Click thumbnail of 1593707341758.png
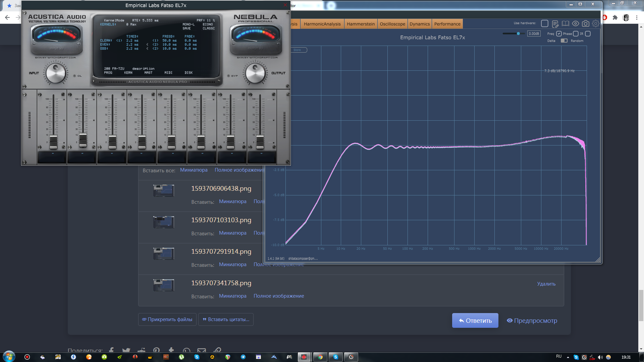The width and height of the screenshot is (644, 362). click(x=164, y=285)
